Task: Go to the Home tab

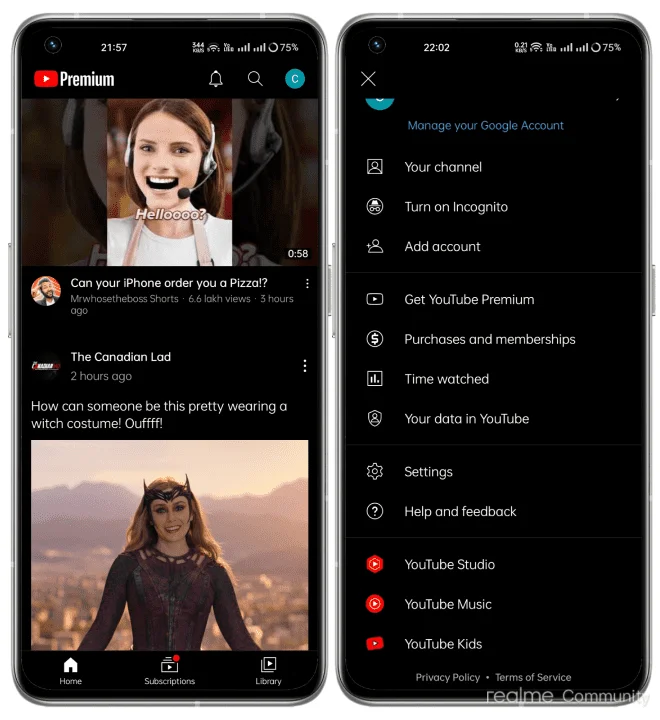Action: coord(70,671)
